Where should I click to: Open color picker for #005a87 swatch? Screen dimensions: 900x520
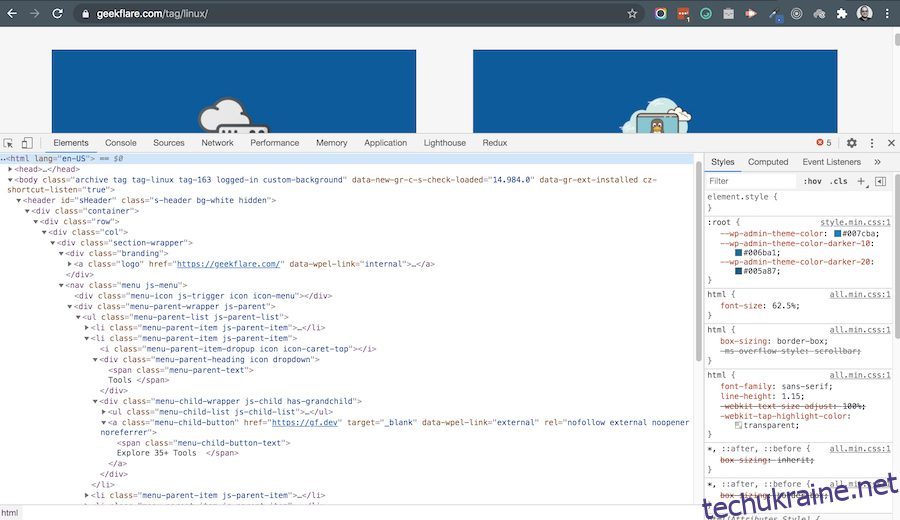click(x=739, y=271)
